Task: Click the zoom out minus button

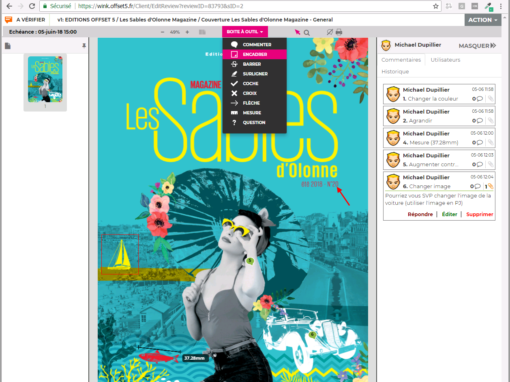Action: (162, 32)
